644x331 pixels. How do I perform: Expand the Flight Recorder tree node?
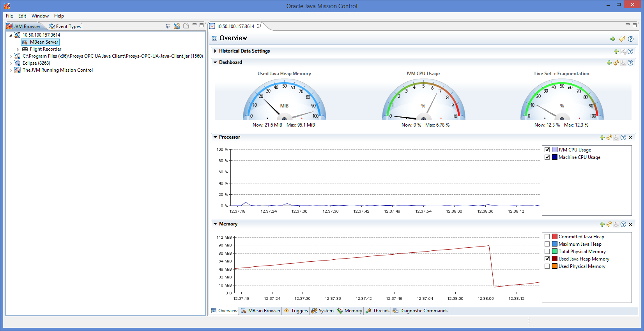tap(18, 49)
